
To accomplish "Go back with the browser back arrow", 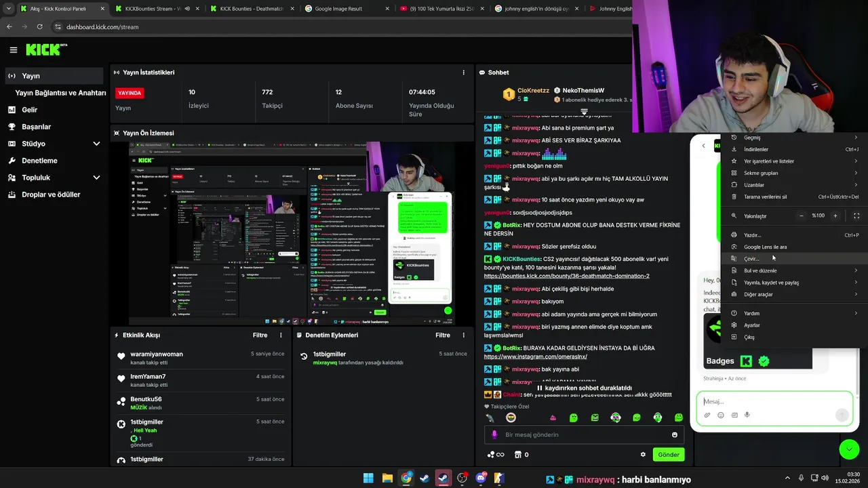I will coord(9,26).
